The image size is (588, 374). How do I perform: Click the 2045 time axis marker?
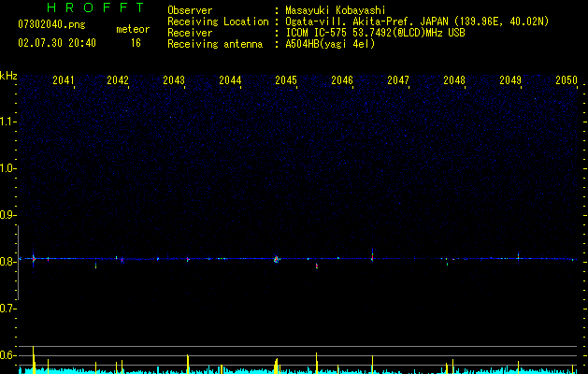(x=286, y=80)
